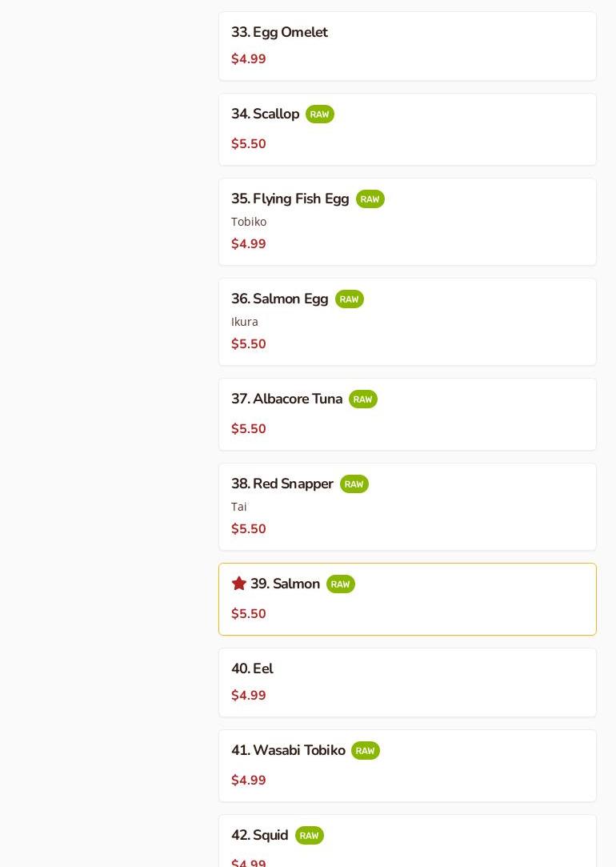Image resolution: width=616 pixels, height=867 pixels.
Task: Open the 41. Wasabi Tobiko item
Action: [288, 751]
